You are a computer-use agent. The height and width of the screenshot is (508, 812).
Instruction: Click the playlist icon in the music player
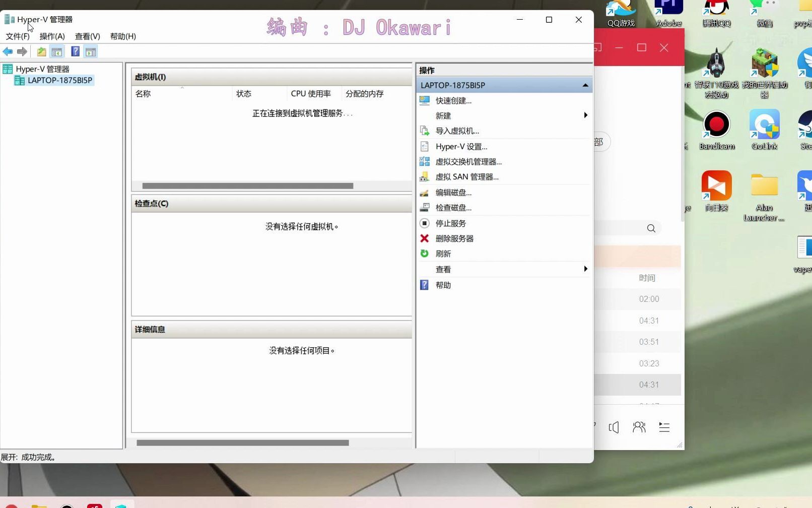pos(664,427)
